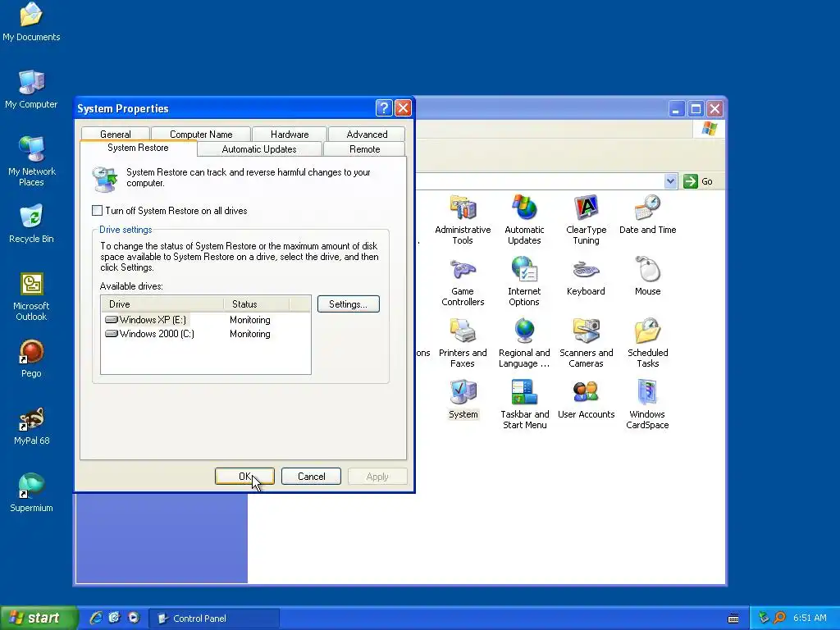The height and width of the screenshot is (630, 840).
Task: Switch to the Advanced tab
Action: (x=367, y=134)
